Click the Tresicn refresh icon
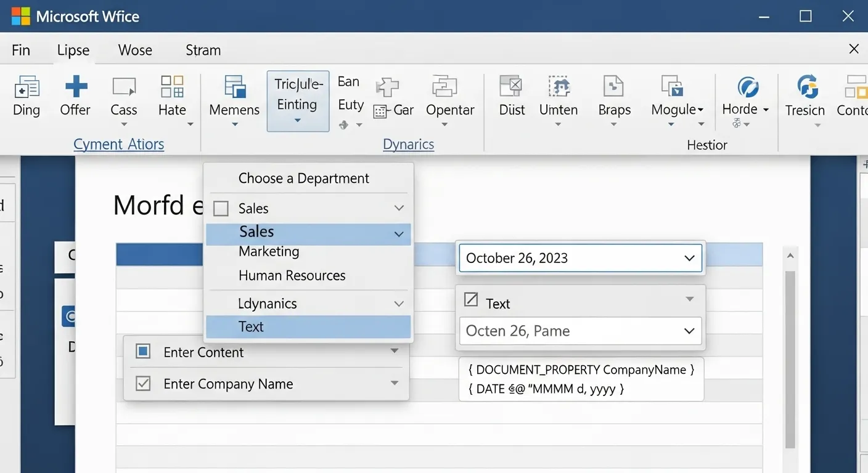 coord(806,87)
